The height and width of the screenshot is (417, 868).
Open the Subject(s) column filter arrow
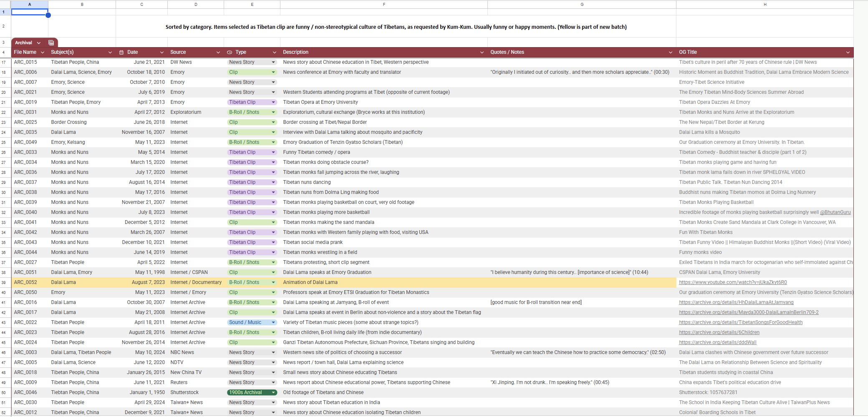110,53
